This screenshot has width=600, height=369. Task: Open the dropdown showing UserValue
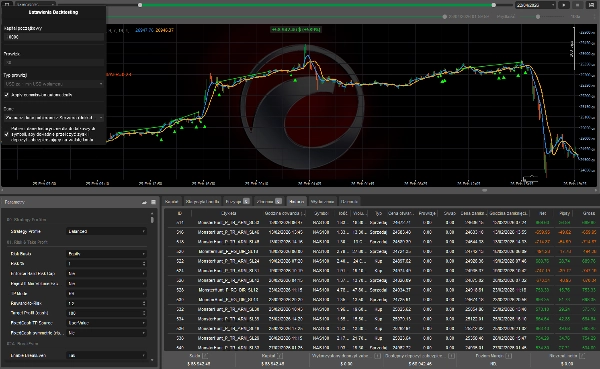[x=106, y=323]
